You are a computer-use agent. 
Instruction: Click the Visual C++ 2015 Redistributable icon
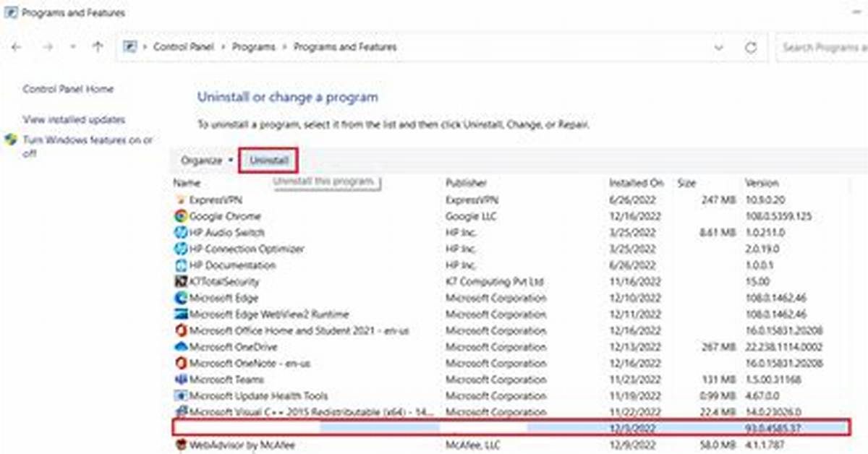(x=181, y=412)
